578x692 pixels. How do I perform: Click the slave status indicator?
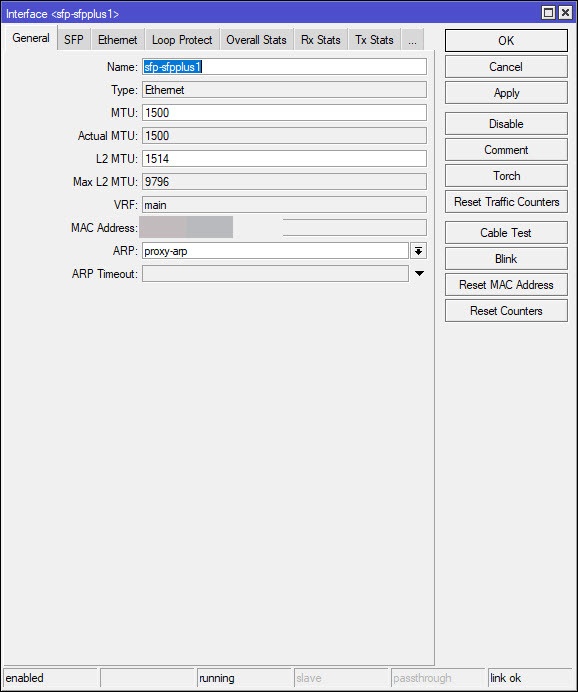click(x=341, y=678)
